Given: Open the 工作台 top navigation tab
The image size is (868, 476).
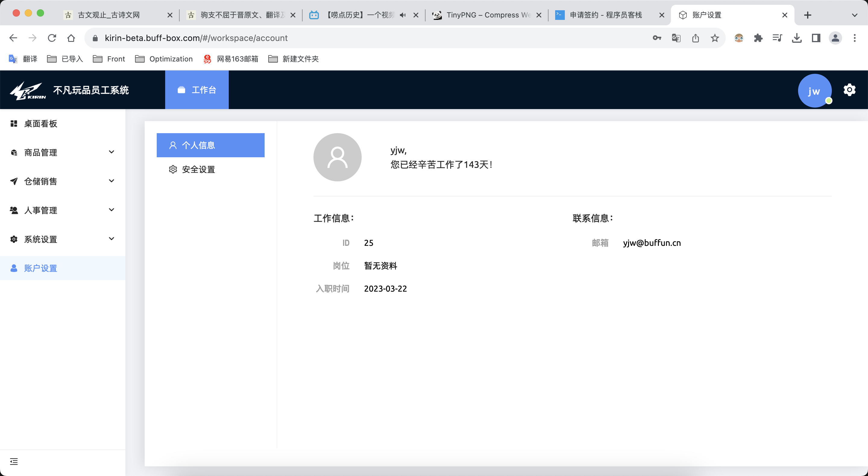Looking at the screenshot, I should point(197,90).
